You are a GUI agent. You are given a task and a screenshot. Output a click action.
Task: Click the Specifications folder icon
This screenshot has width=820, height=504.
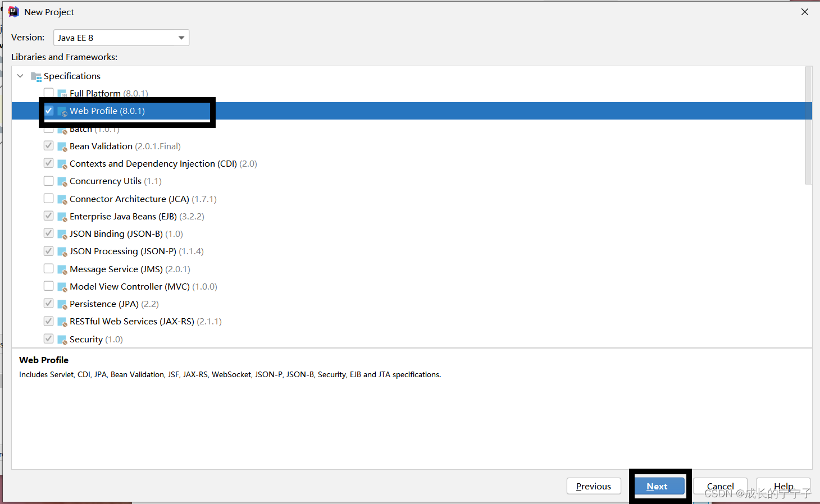pos(36,76)
